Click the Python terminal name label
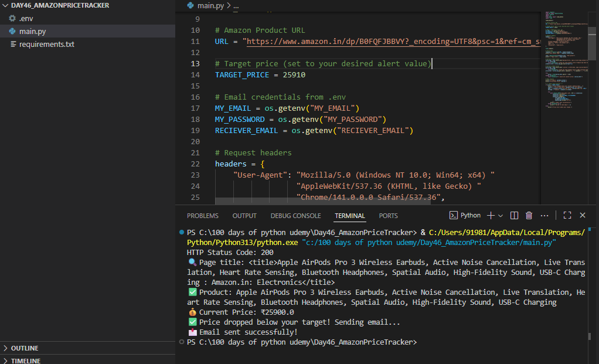This screenshot has width=599, height=364. (x=470, y=216)
